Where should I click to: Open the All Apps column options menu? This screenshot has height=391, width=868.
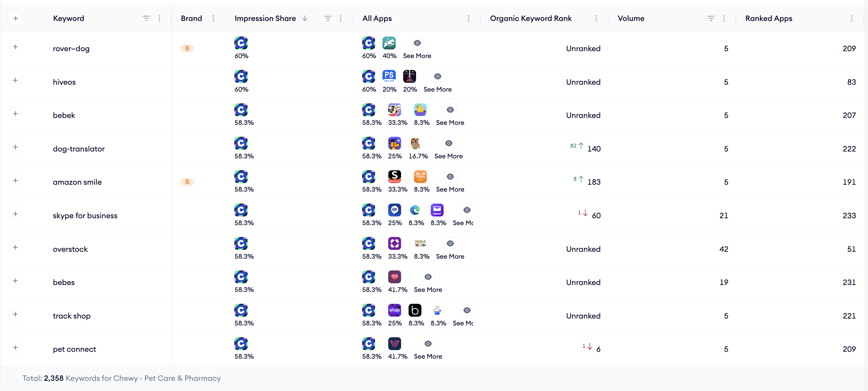pos(468,19)
